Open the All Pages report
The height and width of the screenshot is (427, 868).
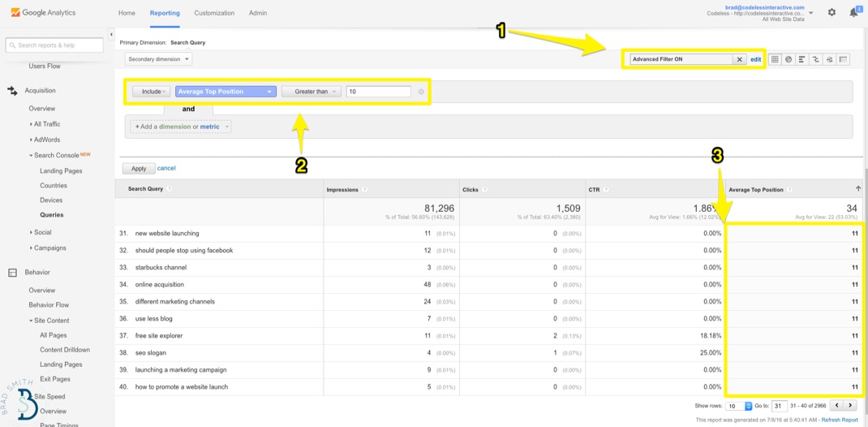[x=53, y=335]
